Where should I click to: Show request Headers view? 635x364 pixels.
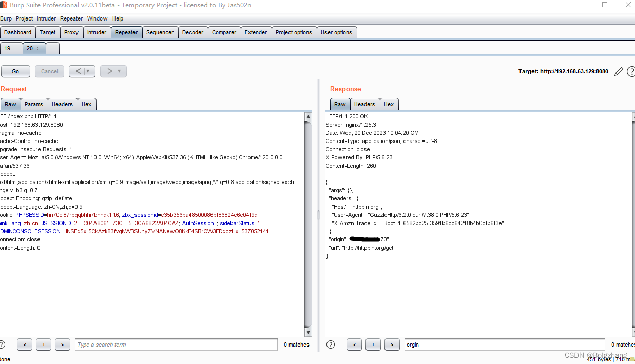62,104
